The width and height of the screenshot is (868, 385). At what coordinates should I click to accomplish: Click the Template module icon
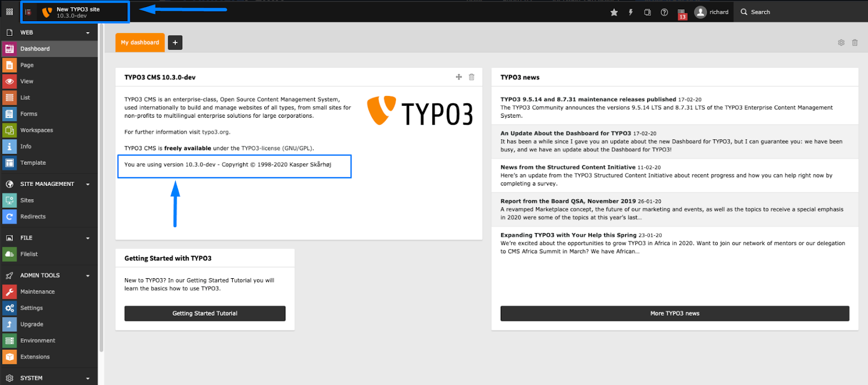tap(9, 163)
